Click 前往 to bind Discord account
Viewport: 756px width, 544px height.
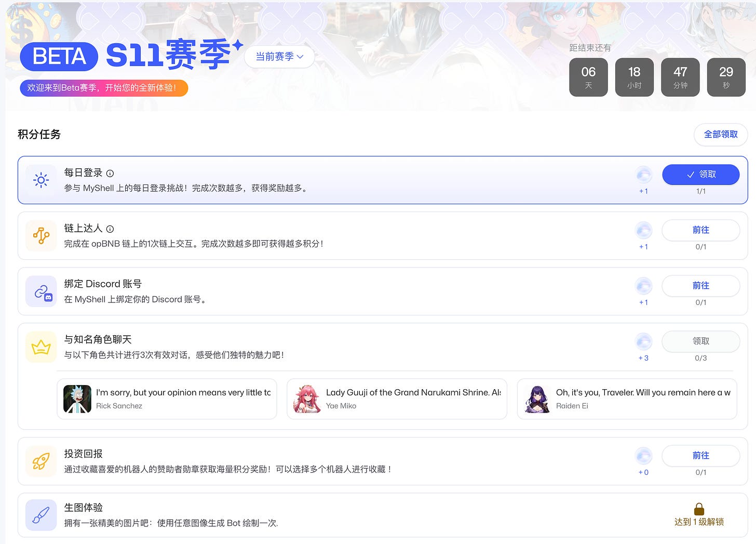coord(700,286)
